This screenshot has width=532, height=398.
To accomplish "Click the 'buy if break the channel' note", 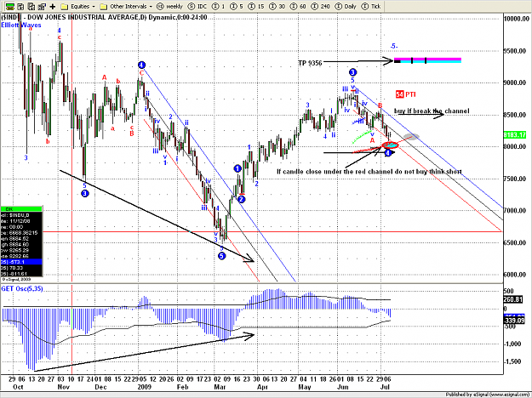I will pos(432,111).
